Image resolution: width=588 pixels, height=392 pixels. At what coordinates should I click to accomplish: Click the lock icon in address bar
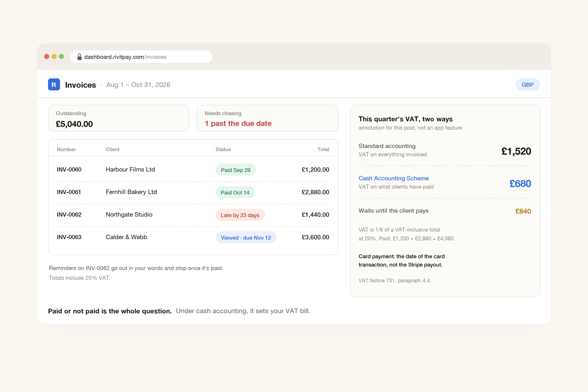click(79, 57)
